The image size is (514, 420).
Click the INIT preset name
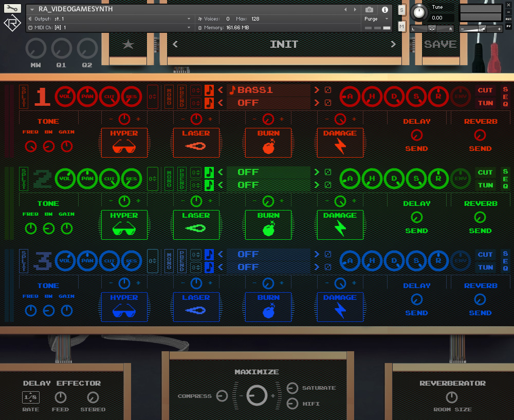(284, 44)
